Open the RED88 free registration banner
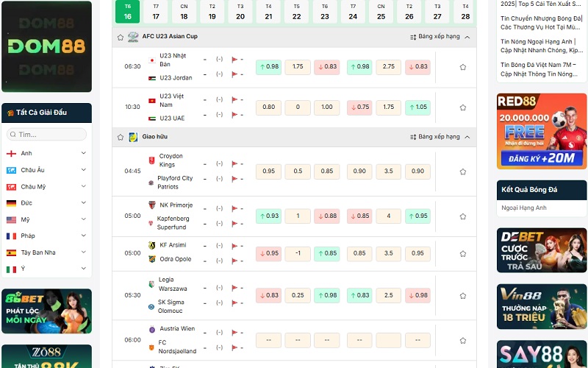Image resolution: width=588 pixels, height=368 pixels. pyautogui.click(x=542, y=132)
